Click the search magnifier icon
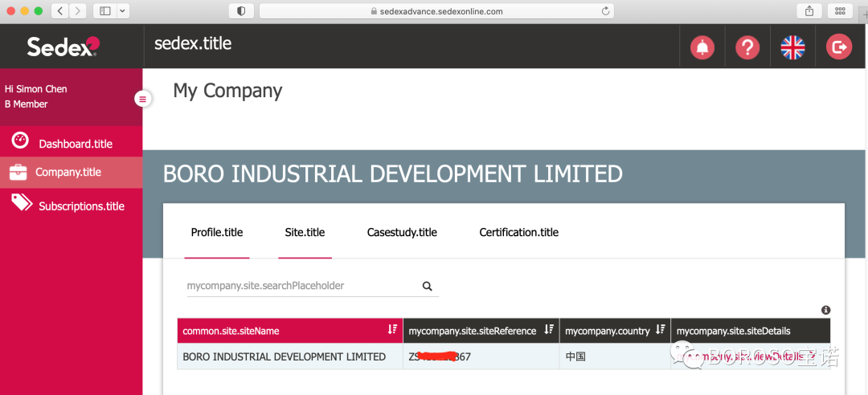 [x=427, y=286]
